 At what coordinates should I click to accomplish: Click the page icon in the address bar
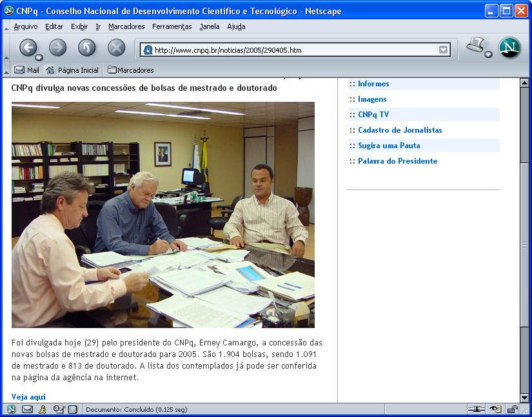click(x=148, y=50)
